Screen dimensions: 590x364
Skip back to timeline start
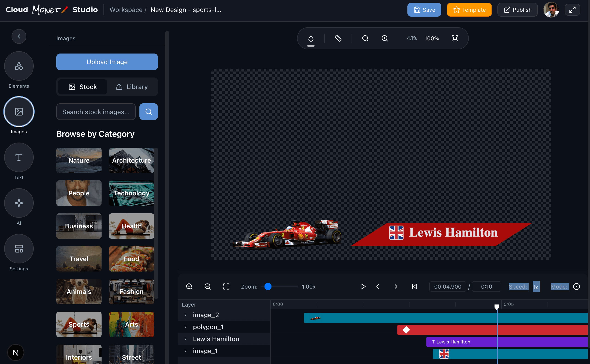[414, 286]
